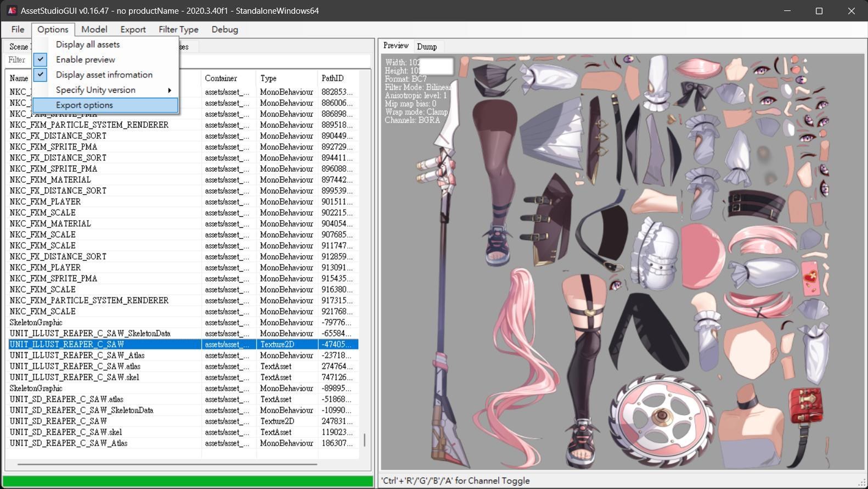
Task: Open the Model menu
Action: (x=94, y=30)
